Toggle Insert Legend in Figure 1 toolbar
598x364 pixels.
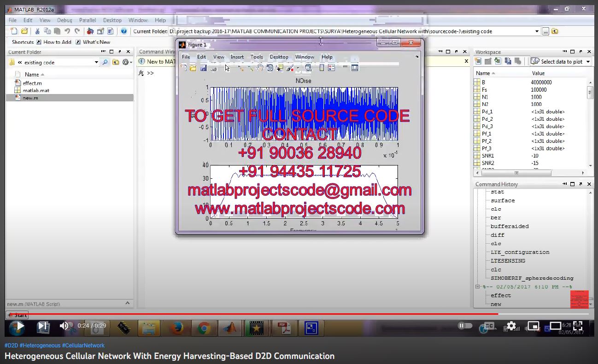(331, 68)
